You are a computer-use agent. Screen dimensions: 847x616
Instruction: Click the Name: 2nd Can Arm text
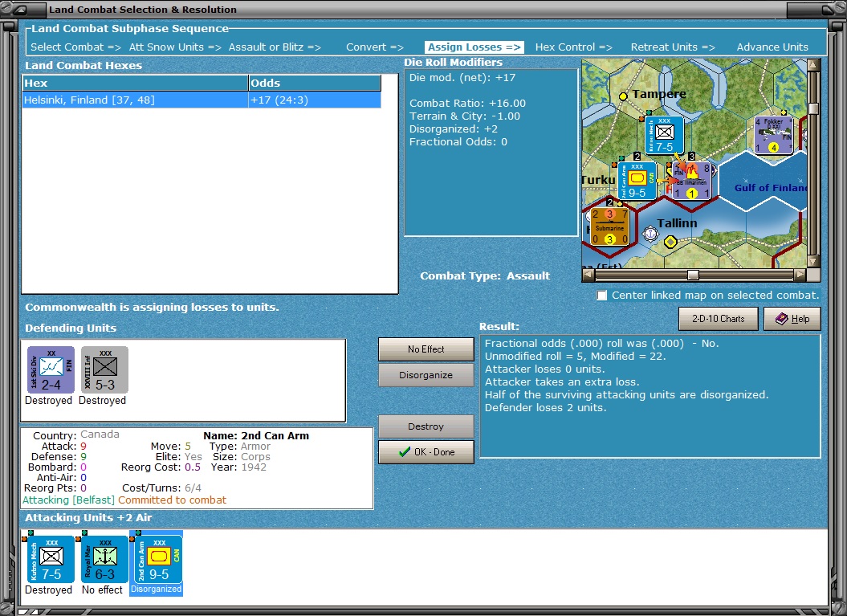pyautogui.click(x=256, y=435)
